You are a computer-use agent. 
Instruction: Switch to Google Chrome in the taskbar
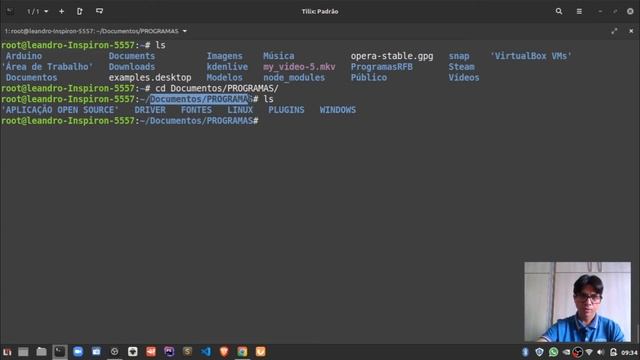tap(242, 352)
